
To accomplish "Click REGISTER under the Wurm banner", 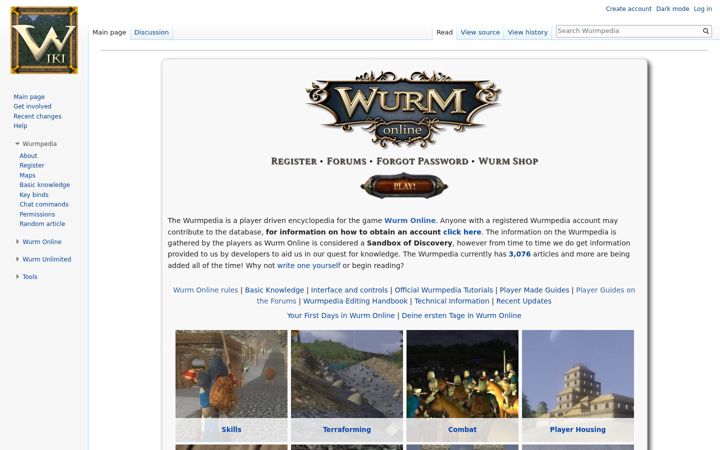I will tap(294, 162).
